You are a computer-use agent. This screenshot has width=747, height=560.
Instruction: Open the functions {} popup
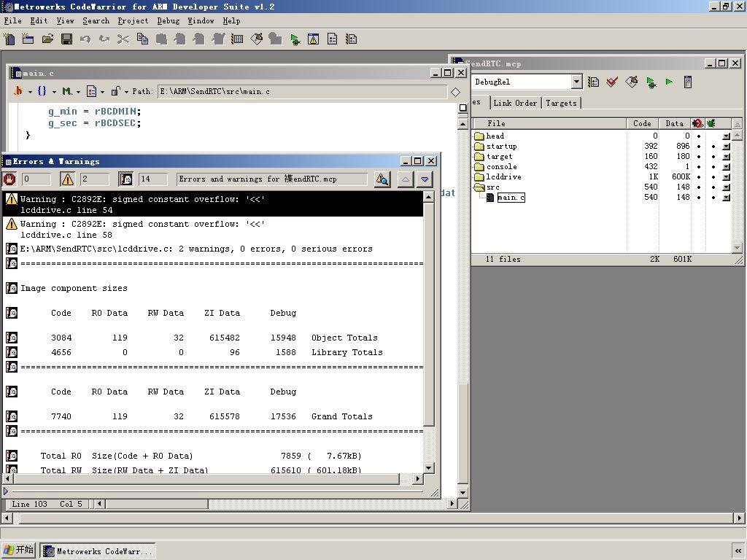click(46, 91)
